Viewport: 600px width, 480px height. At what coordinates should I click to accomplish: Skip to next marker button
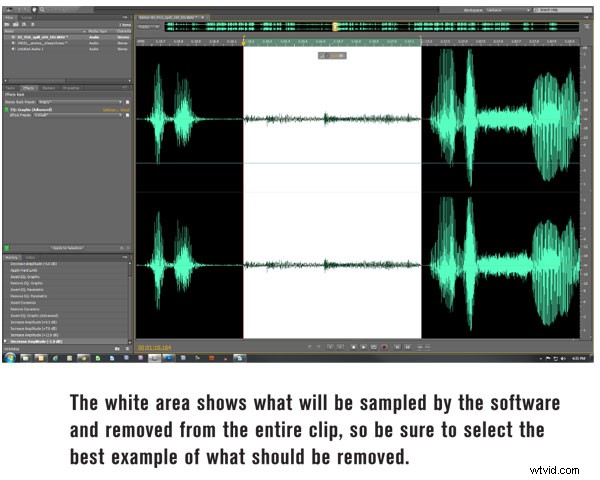[x=408, y=347]
